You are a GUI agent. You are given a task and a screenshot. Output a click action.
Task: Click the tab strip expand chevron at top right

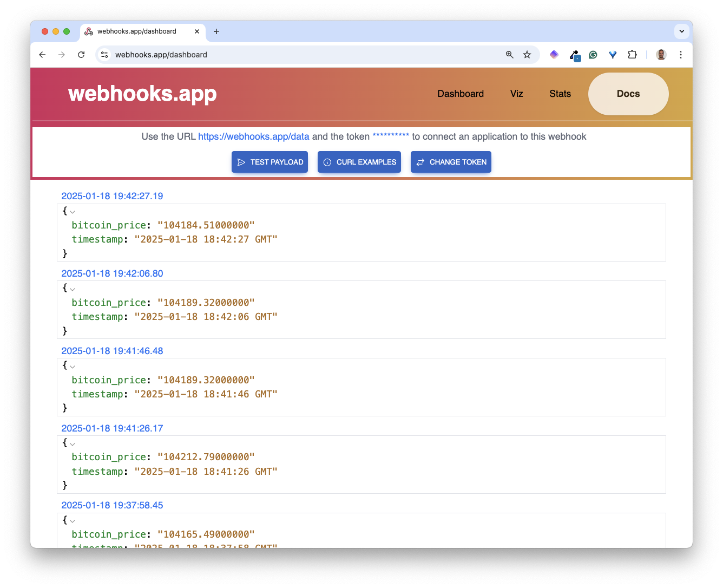(x=681, y=31)
